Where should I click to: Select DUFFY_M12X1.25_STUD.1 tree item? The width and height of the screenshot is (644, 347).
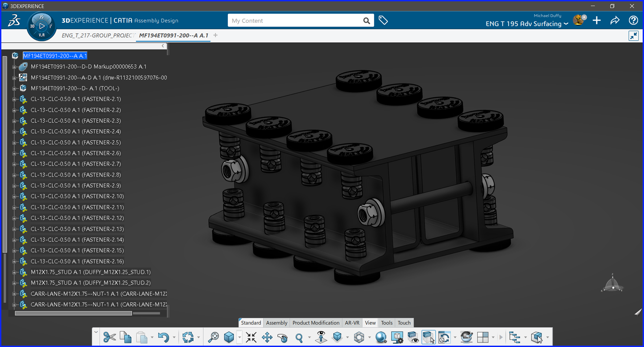pos(91,272)
